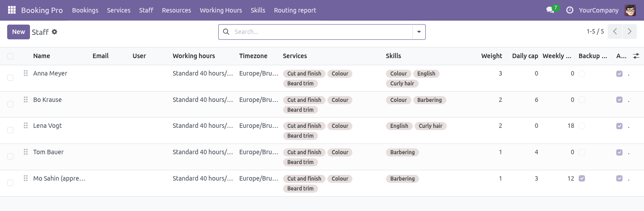Click the Services column header
Image resolution: width=644 pixels, height=211 pixels.
pyautogui.click(x=295, y=56)
